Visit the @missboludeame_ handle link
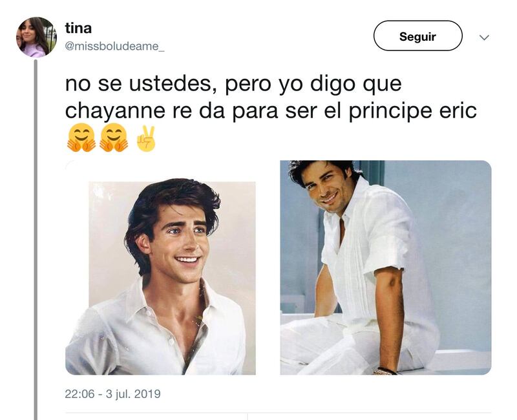 coord(114,47)
